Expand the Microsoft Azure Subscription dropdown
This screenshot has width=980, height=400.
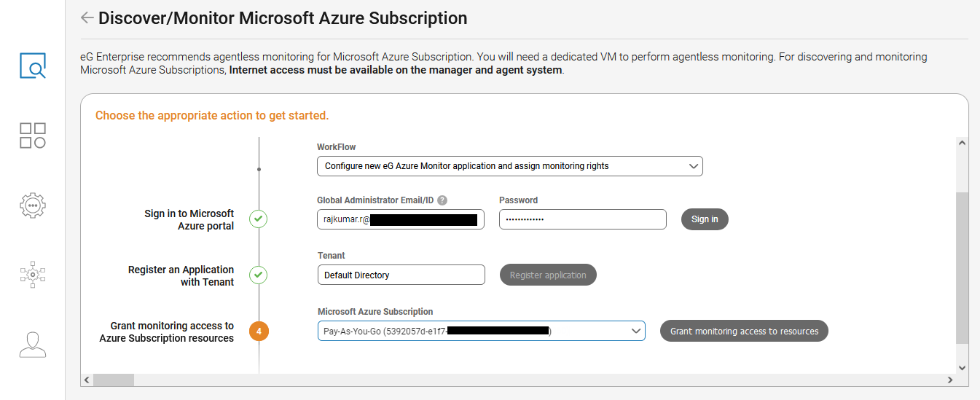pos(481,332)
